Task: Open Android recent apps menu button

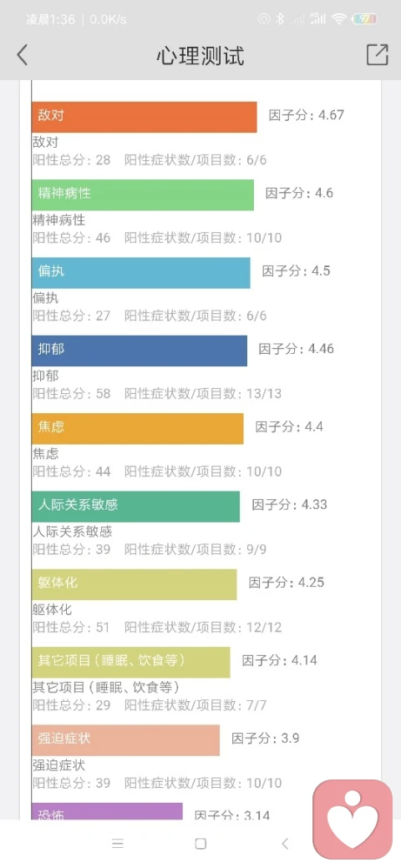Action: [118, 843]
